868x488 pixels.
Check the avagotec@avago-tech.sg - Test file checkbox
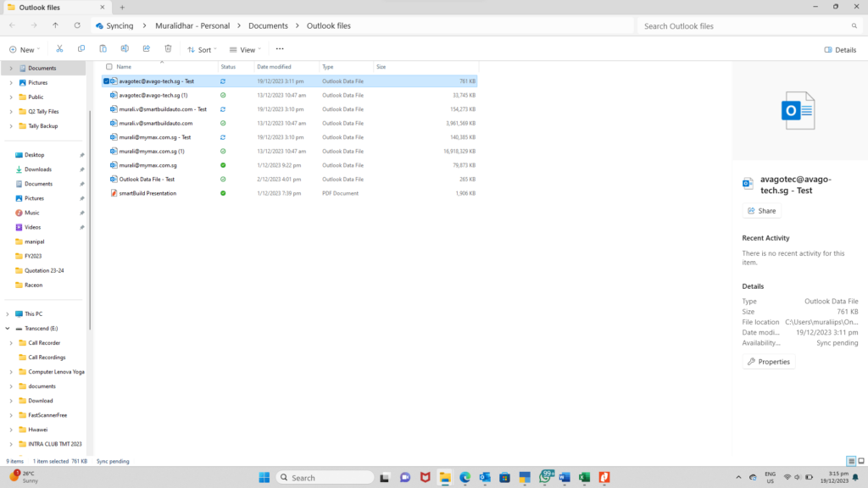(106, 80)
